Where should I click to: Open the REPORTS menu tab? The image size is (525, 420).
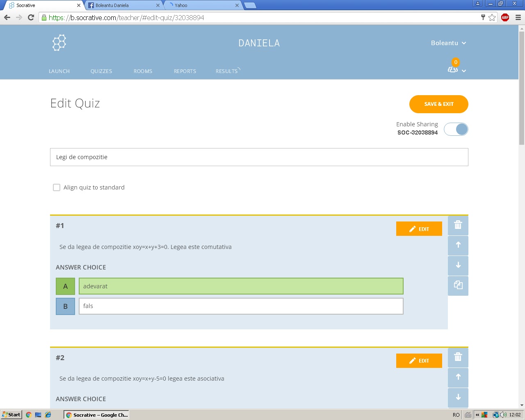[185, 71]
